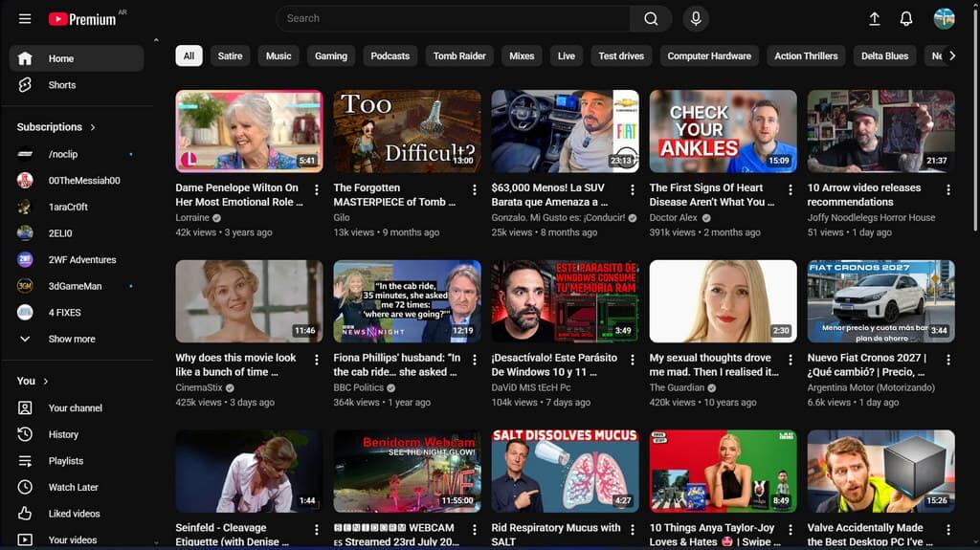Click the YouTube Premium logo
This screenshot has width=980, height=550.
click(82, 19)
